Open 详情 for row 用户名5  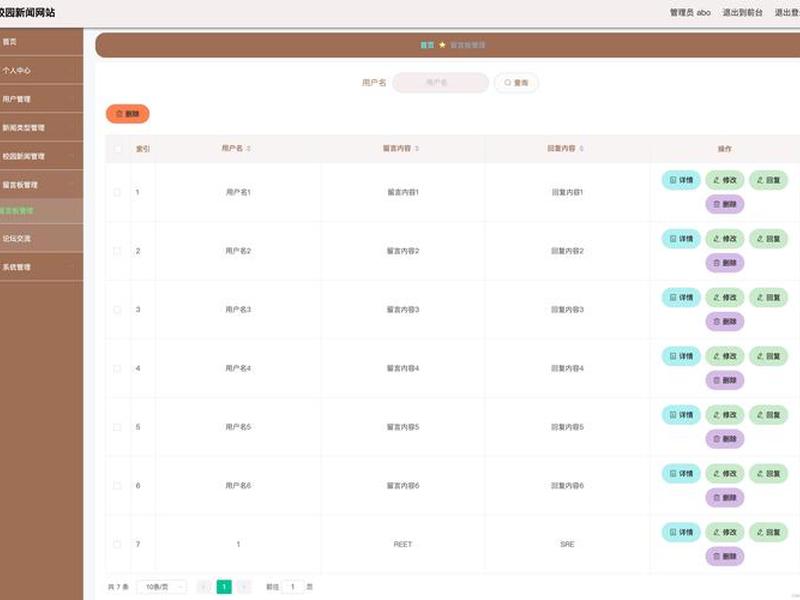(681, 415)
